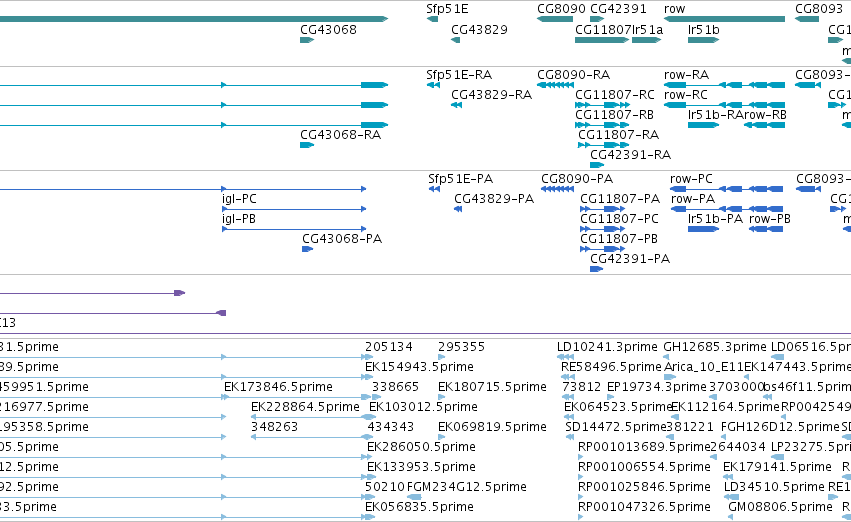Screen dimensions: 851x522
Task: Click the EK180715.5prime EST label
Action: click(x=492, y=387)
